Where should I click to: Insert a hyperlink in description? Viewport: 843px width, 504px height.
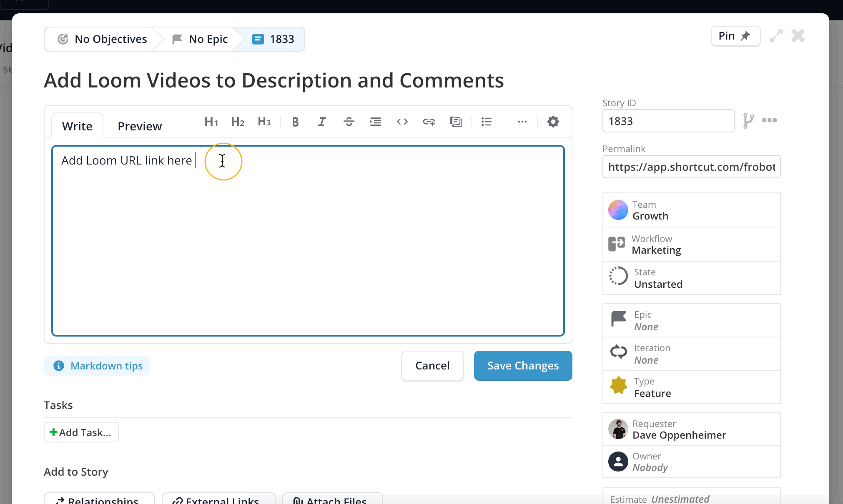point(429,122)
